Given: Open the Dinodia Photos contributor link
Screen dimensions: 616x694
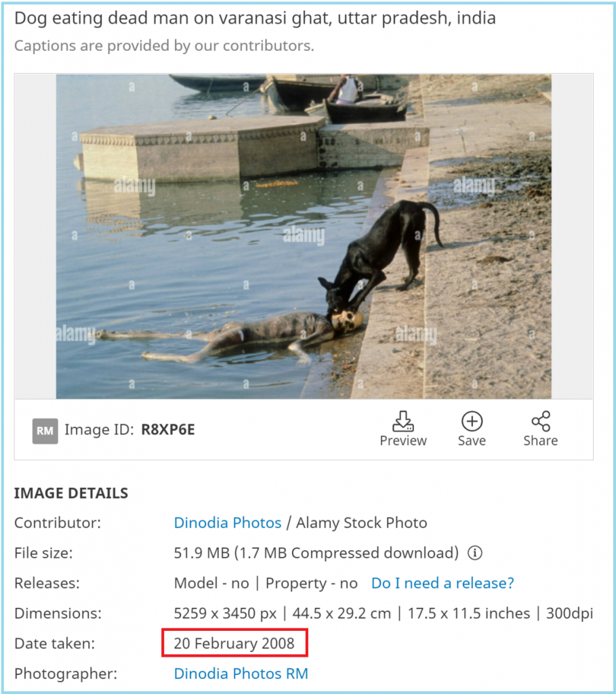Looking at the screenshot, I should pos(228,523).
